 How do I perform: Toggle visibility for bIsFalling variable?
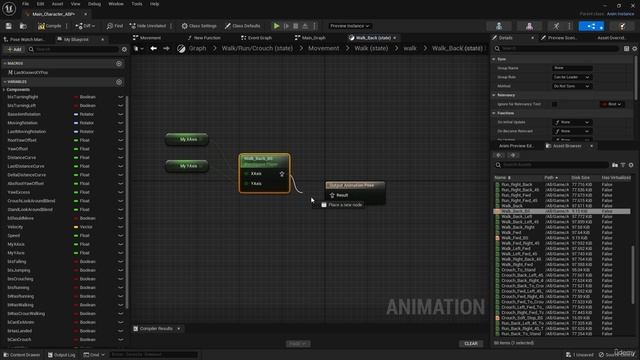point(120,262)
